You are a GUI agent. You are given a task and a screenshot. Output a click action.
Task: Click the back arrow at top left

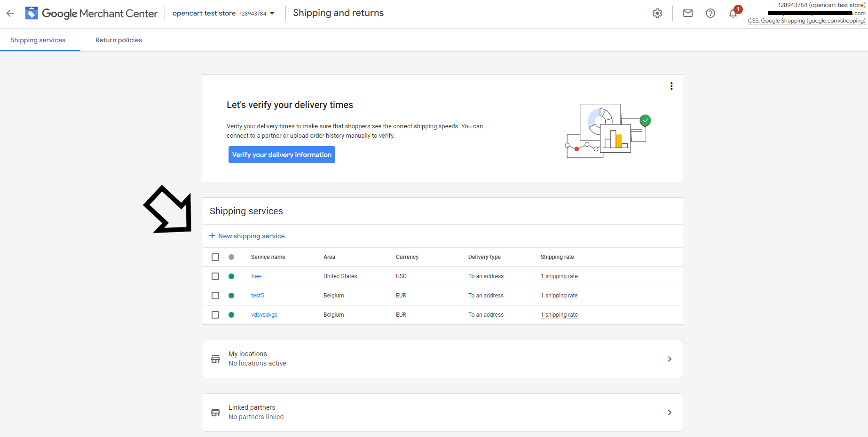[x=10, y=13]
